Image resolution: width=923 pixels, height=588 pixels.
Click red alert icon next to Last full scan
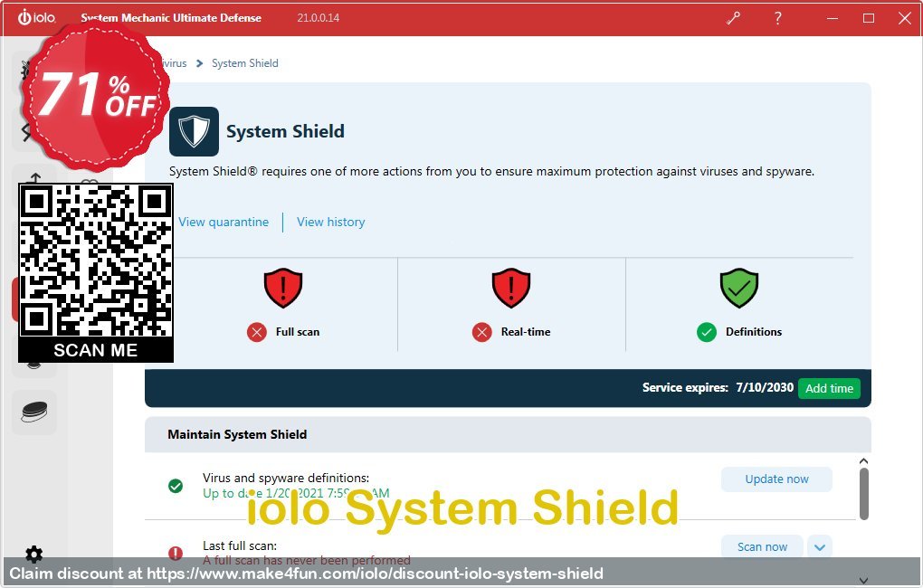click(176, 553)
